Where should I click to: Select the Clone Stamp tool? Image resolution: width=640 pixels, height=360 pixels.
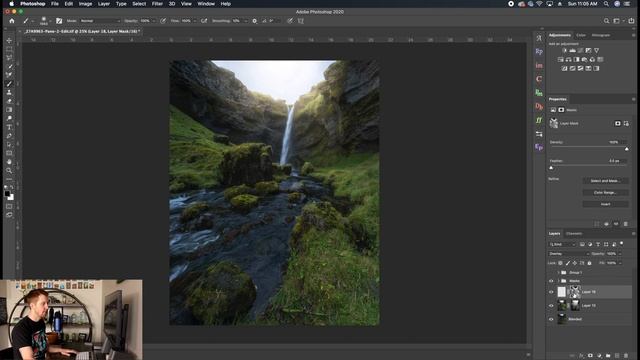[x=9, y=92]
